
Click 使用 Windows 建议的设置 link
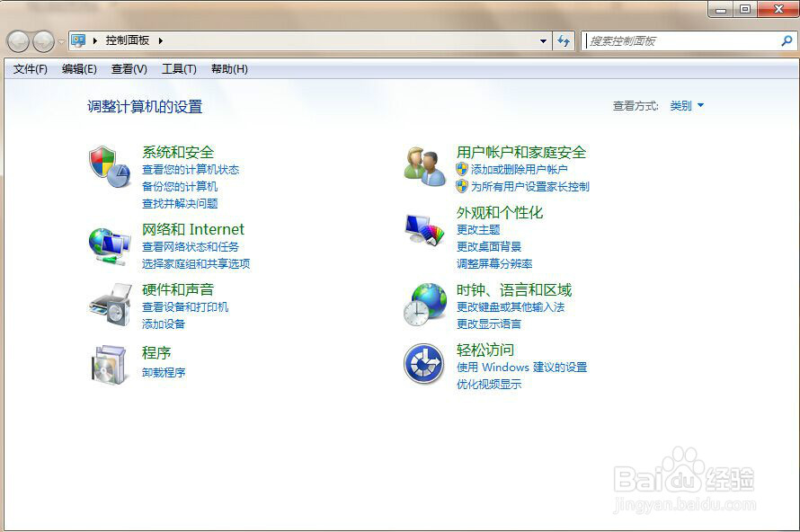521,368
